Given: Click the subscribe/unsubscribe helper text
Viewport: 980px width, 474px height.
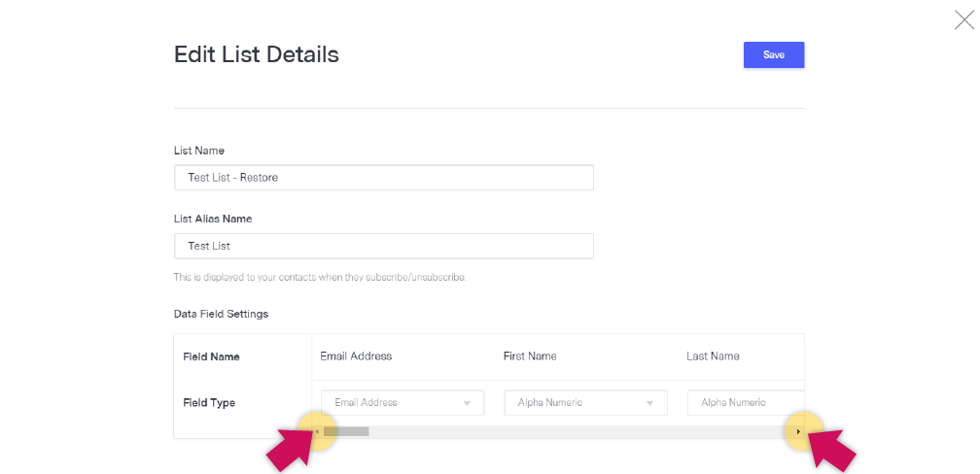Looking at the screenshot, I should 320,277.
